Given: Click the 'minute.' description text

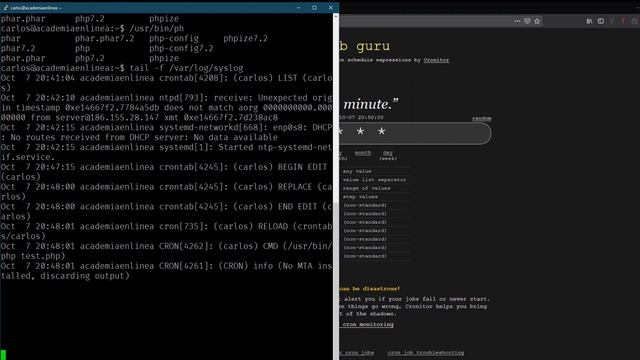Looking at the screenshot, I should coord(371,104).
